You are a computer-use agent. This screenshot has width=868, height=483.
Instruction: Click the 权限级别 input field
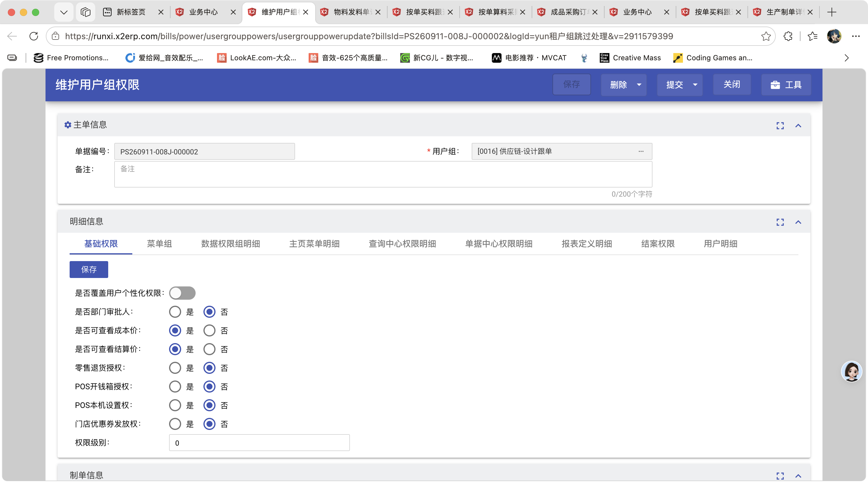pyautogui.click(x=259, y=443)
